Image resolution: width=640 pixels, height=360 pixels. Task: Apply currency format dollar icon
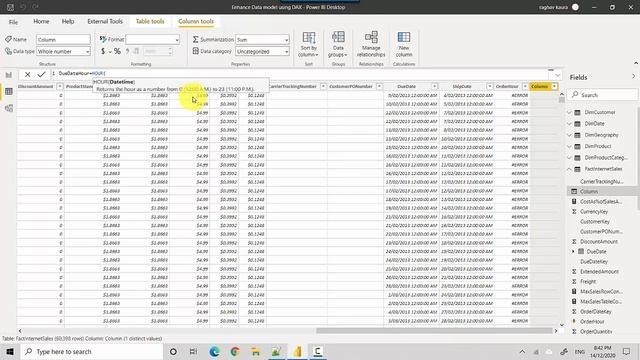tap(103, 51)
